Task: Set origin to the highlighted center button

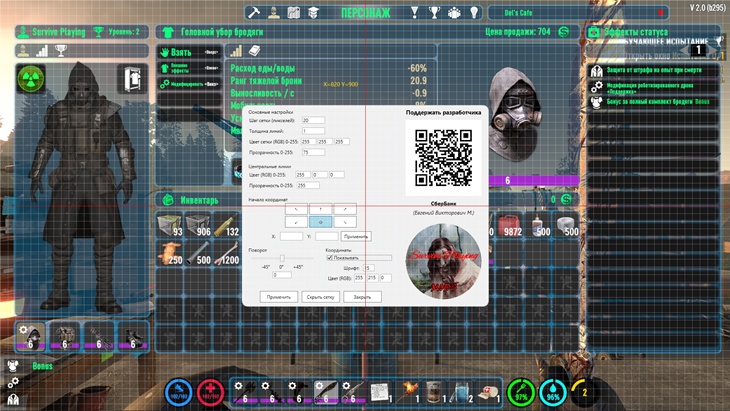Action: point(321,222)
